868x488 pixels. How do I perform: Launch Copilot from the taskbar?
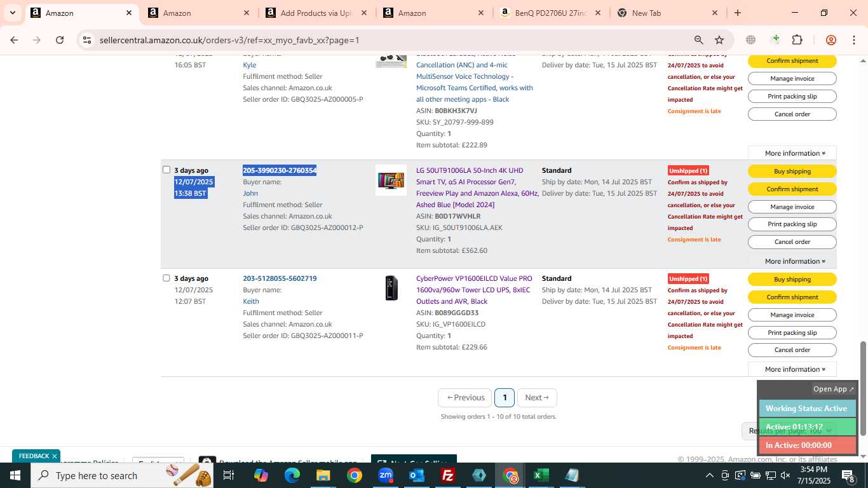[x=261, y=475]
